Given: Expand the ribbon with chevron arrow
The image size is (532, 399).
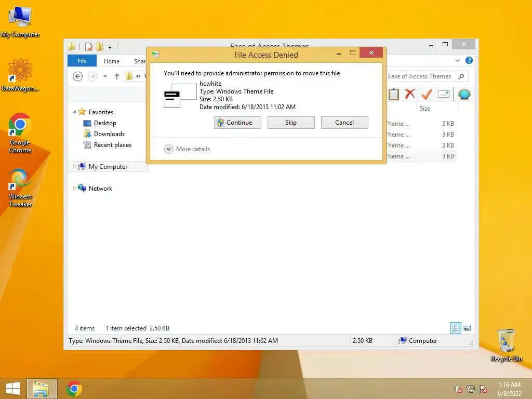Looking at the screenshot, I should pyautogui.click(x=457, y=60).
